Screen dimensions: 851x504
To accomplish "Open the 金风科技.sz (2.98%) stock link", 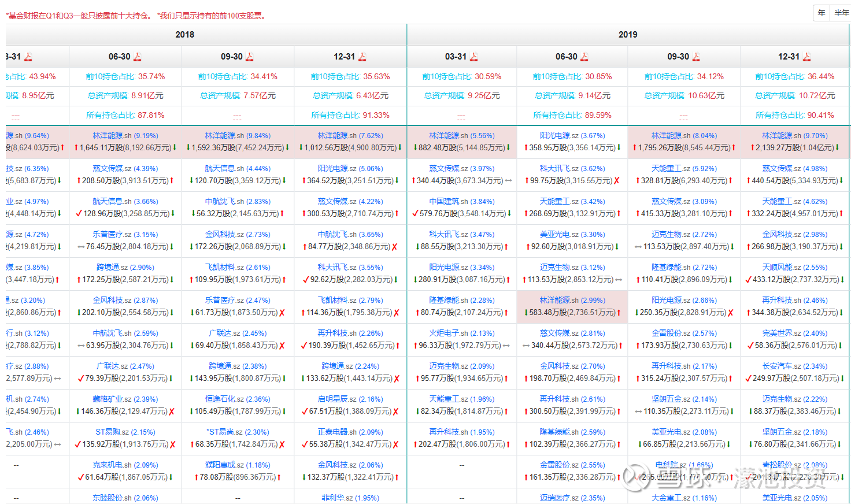I will [x=795, y=235].
